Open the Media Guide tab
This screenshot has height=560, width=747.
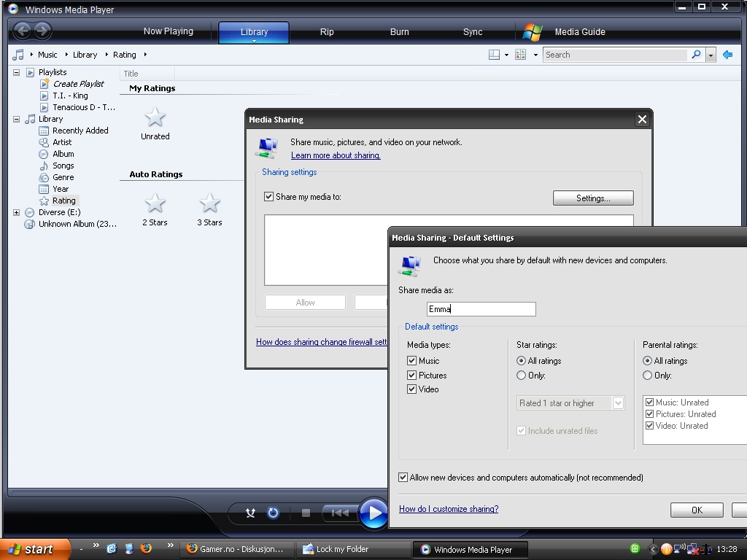coord(580,32)
